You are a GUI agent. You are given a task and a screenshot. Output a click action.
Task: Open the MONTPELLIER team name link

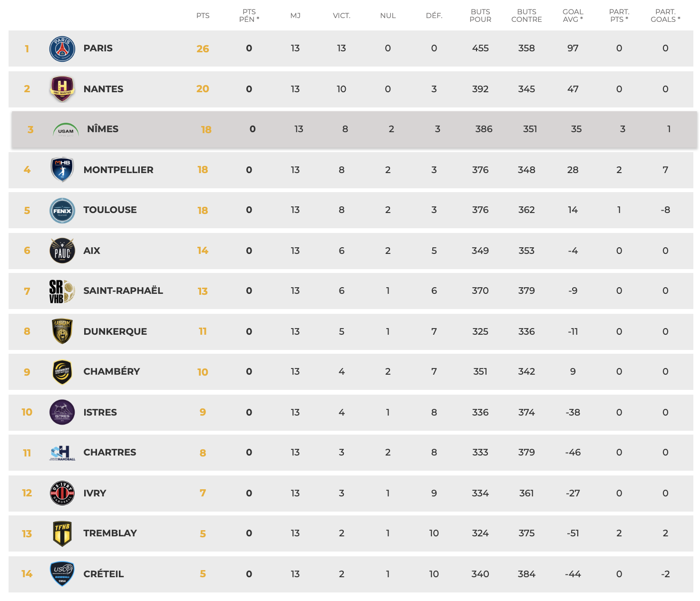[118, 170]
